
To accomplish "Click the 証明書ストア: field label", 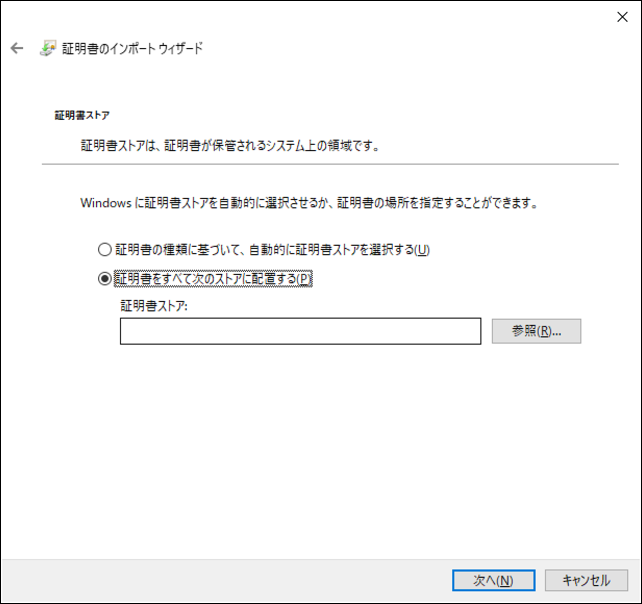I will (154, 305).
